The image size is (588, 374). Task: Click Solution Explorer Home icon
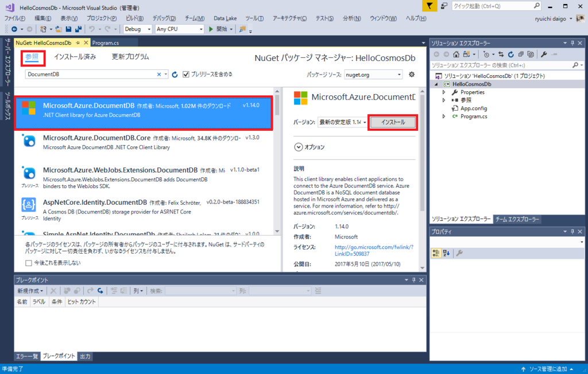pos(456,54)
